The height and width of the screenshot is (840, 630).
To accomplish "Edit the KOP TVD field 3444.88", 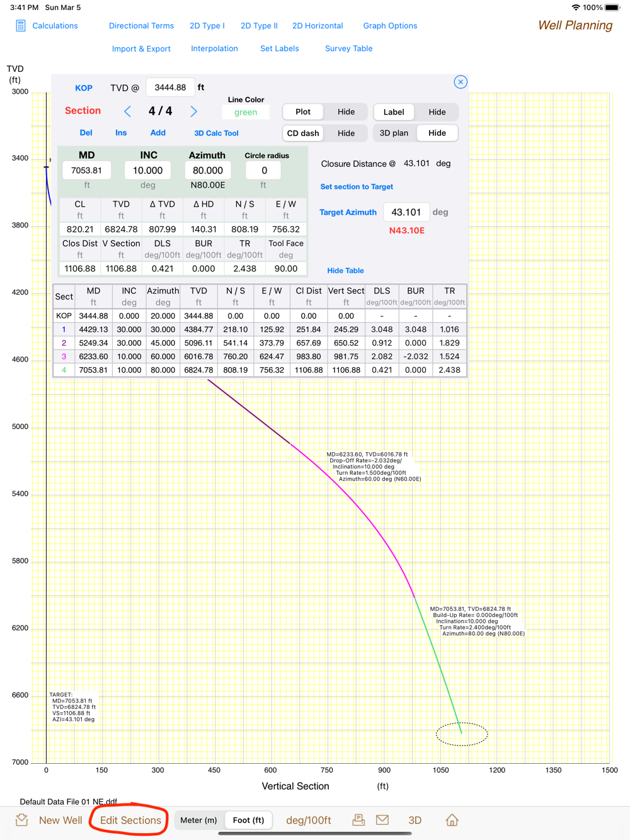I will click(170, 88).
